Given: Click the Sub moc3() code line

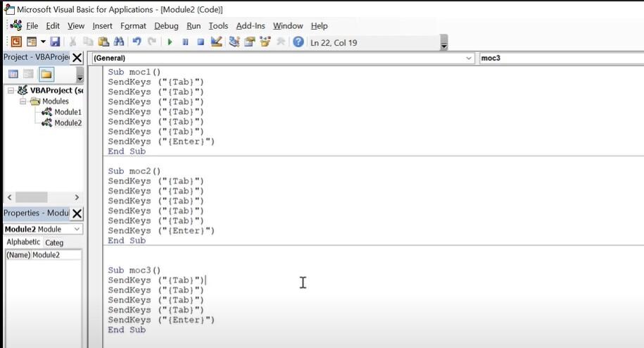Looking at the screenshot, I should (x=134, y=270).
